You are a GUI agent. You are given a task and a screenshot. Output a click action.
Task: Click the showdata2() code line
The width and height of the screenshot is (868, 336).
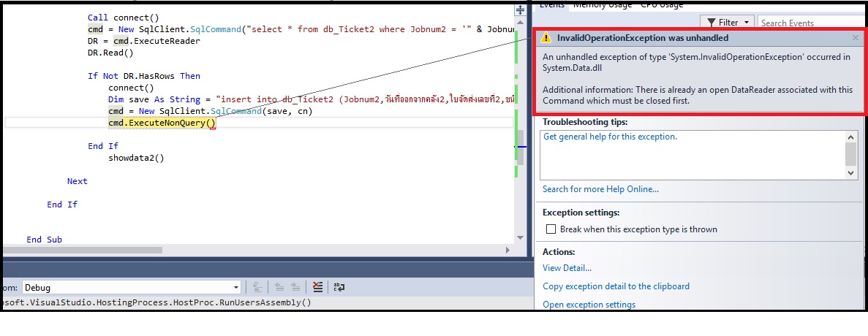[x=136, y=158]
